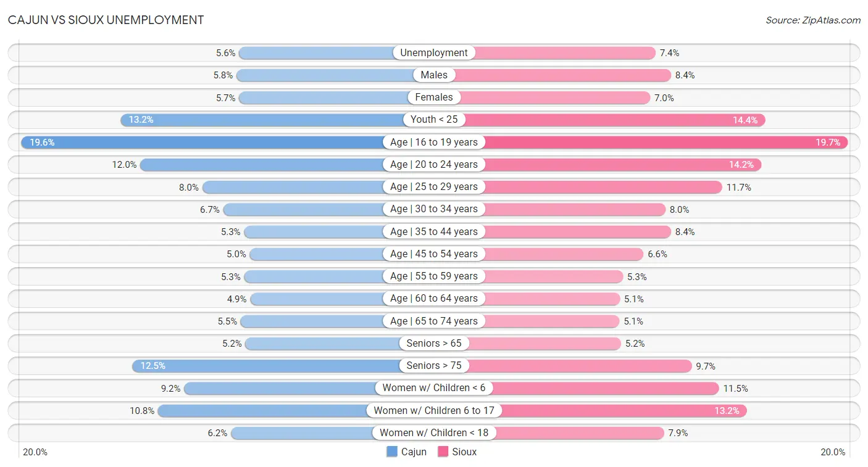Screen dimensions: 868x467
Task: Select the Youth < 25 label
Action: [434, 120]
